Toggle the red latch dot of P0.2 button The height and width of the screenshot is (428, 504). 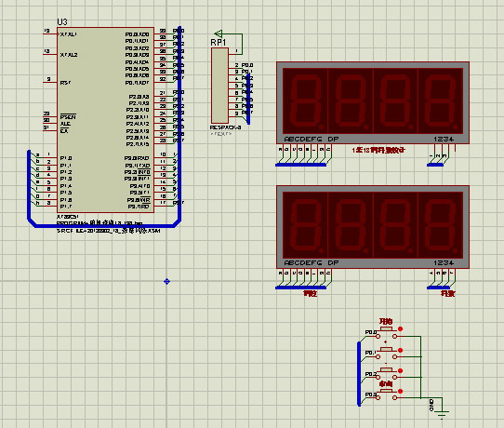[400, 370]
